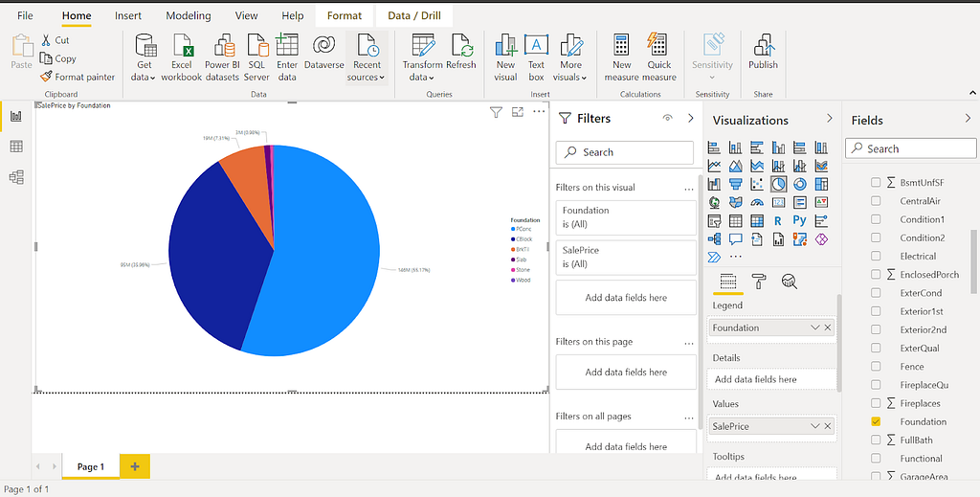Click the Publish button
The height and width of the screenshot is (497, 980).
click(x=763, y=52)
